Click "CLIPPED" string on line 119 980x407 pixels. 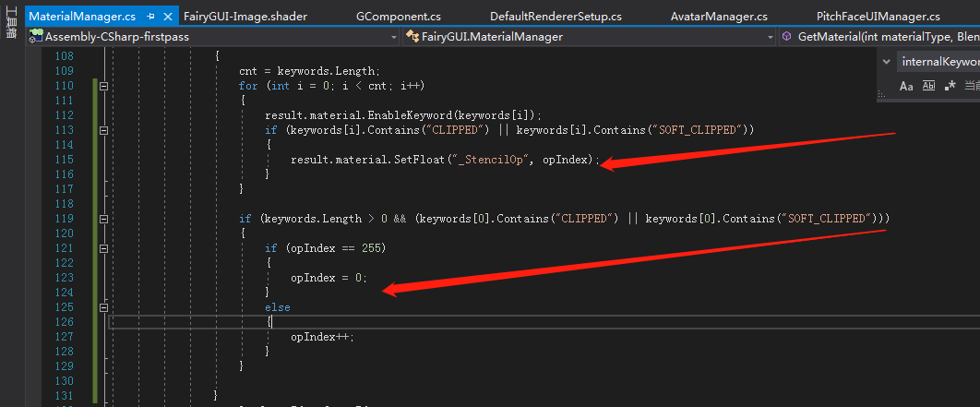tap(586, 219)
